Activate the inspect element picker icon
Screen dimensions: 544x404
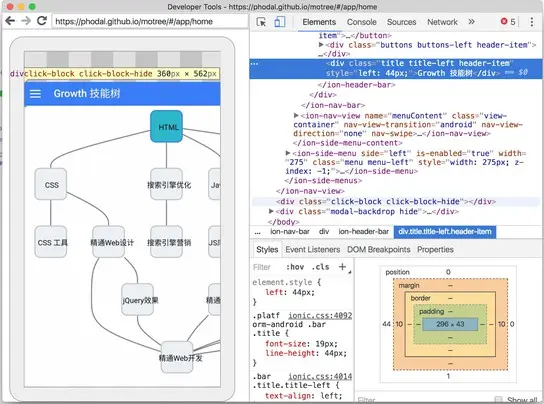pos(261,22)
